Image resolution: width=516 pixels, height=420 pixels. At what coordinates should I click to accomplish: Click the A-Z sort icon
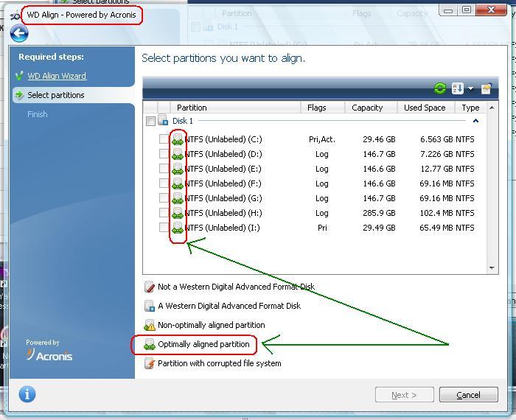click(458, 88)
